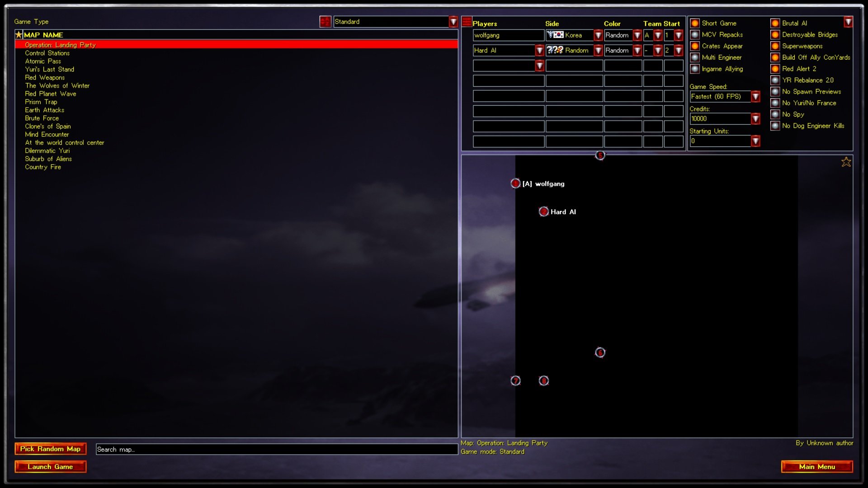This screenshot has height=488, width=868.
Task: Adjust the Credits starting value slider
Action: (756, 118)
